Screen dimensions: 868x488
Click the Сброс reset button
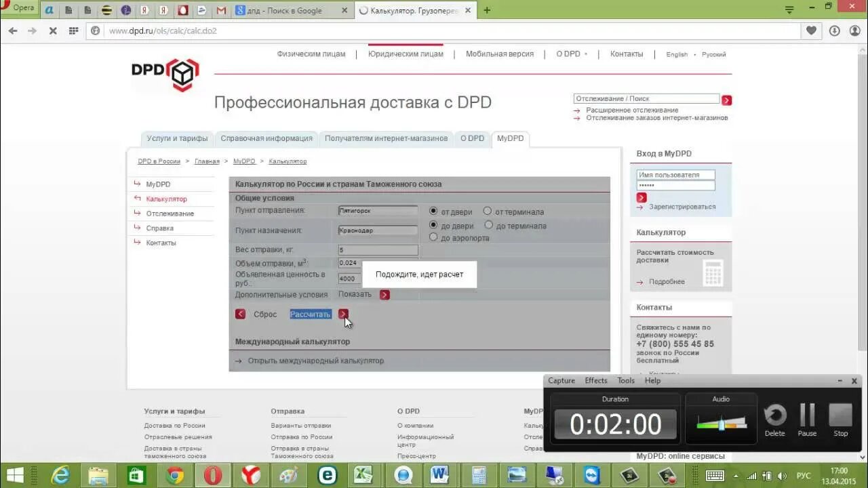[x=265, y=314]
